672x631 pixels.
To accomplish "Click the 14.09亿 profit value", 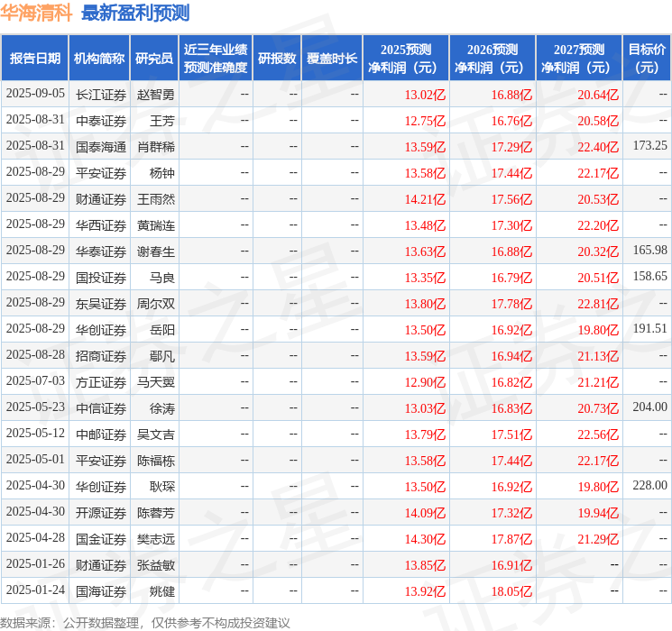I will (x=425, y=513).
